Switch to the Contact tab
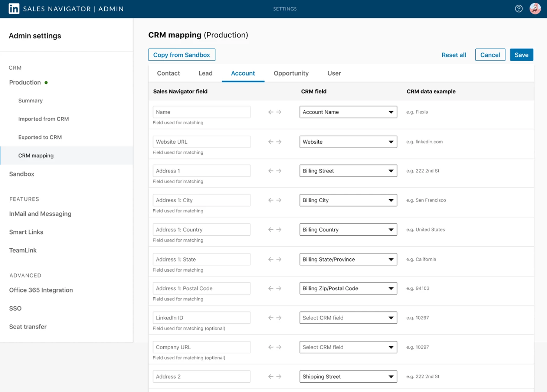The width and height of the screenshot is (547, 392). pyautogui.click(x=168, y=73)
